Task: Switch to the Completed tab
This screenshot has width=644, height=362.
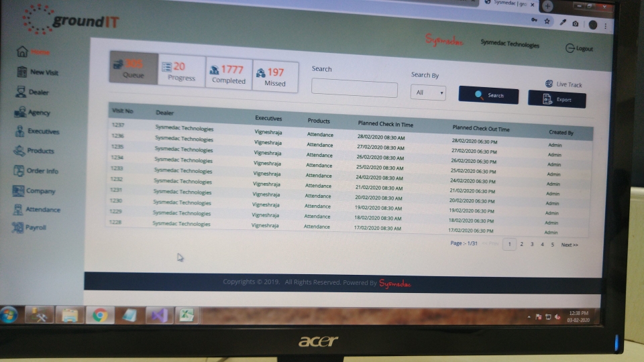Action: click(x=228, y=74)
